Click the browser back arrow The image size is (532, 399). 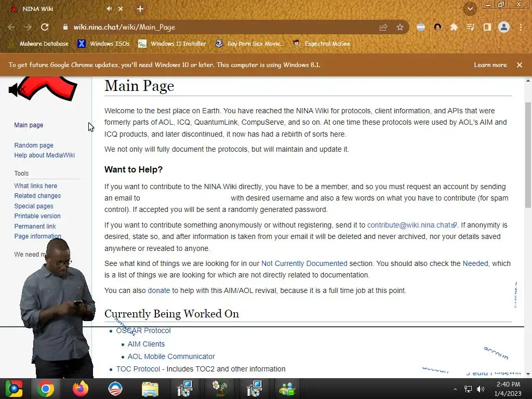[11, 27]
